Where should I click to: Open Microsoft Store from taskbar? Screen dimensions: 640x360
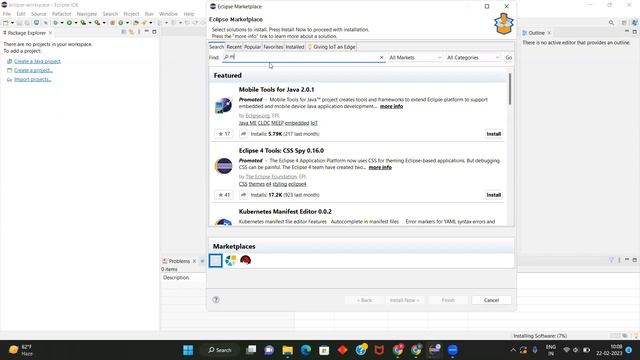tap(324, 350)
